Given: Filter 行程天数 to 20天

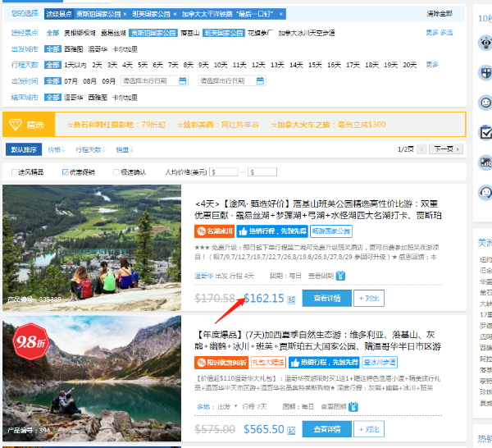Looking at the screenshot, I should [x=409, y=65].
